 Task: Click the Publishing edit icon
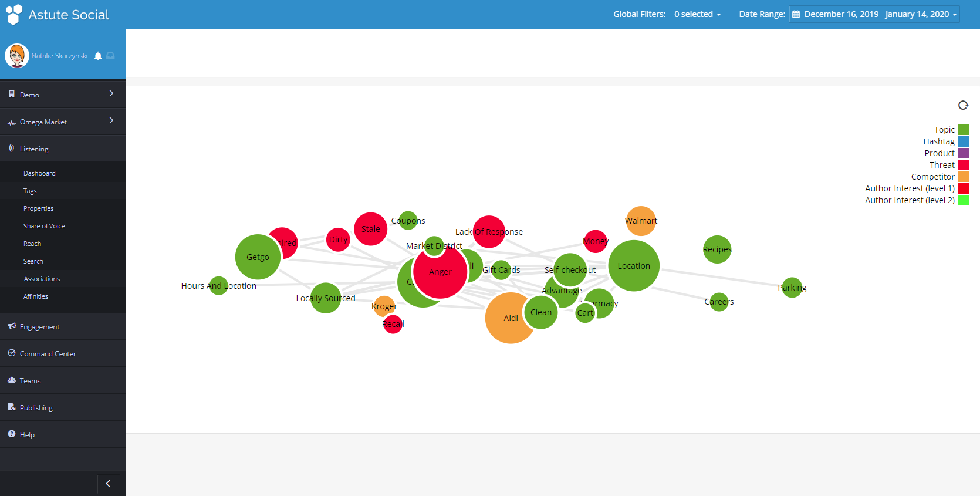pos(12,407)
